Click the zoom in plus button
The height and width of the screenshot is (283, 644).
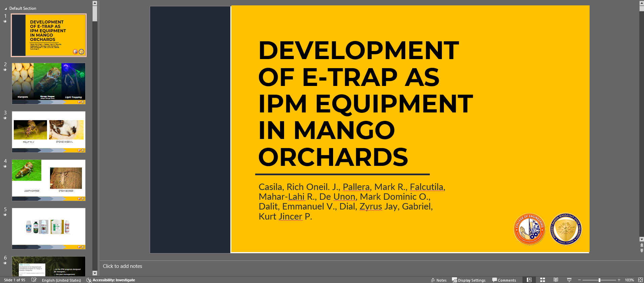619,280
